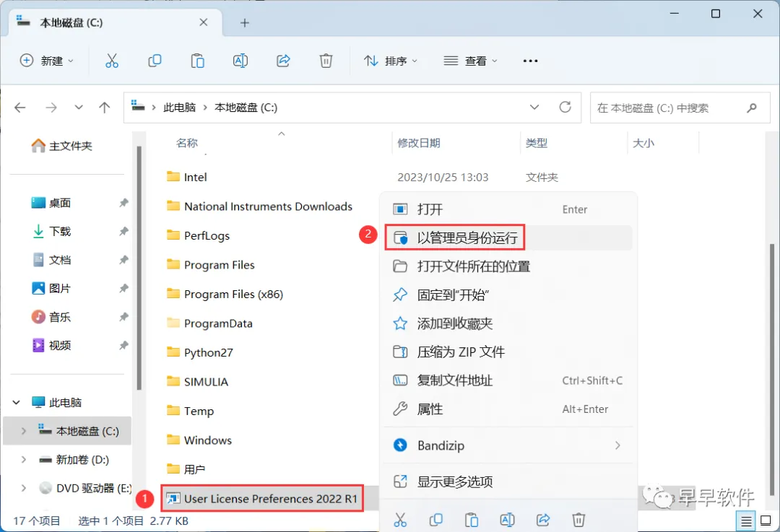
Task: Go up one folder level arrow
Action: [105, 108]
